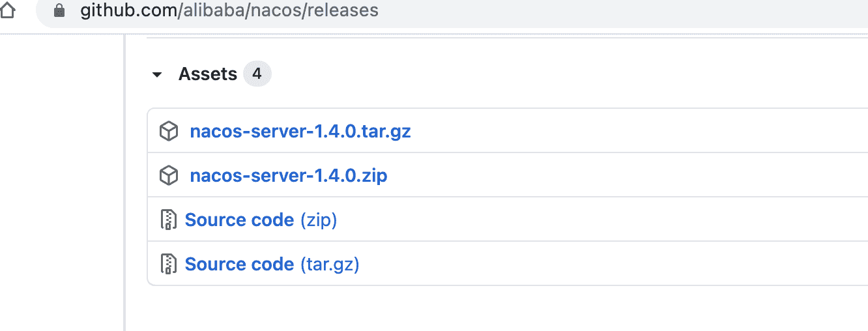The image size is (868, 331).
Task: Open the Source code link for zip
Action: [239, 220]
